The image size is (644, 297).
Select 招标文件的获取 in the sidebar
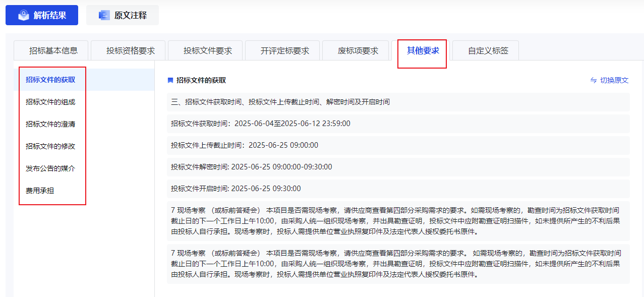pos(84,80)
